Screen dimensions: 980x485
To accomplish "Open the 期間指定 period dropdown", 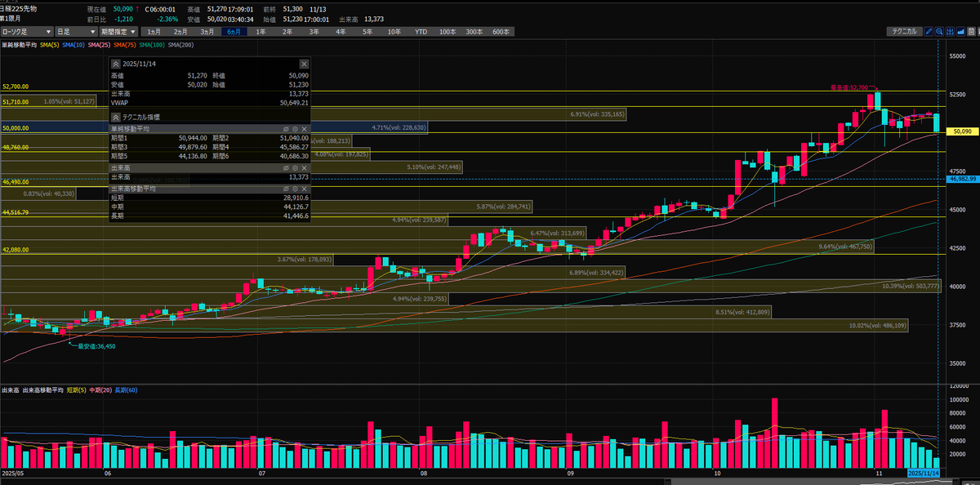I will coord(120,32).
